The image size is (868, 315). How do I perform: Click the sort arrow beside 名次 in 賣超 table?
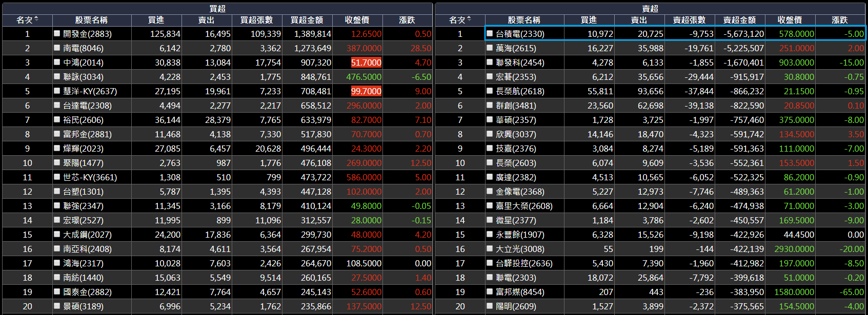(469, 19)
